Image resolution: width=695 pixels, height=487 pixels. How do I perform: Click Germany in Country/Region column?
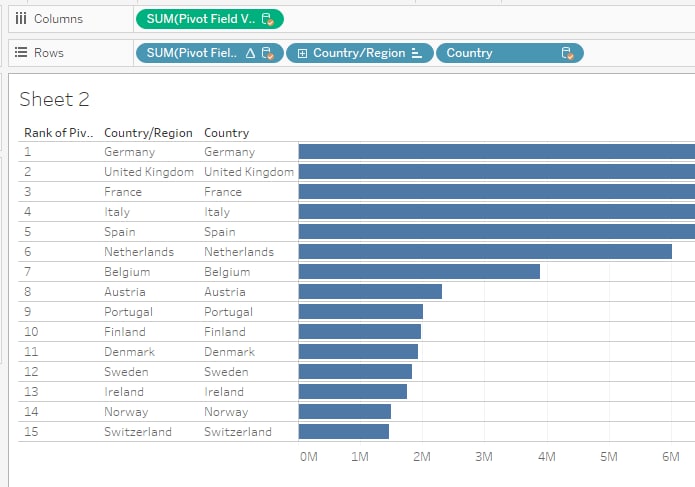pos(129,152)
